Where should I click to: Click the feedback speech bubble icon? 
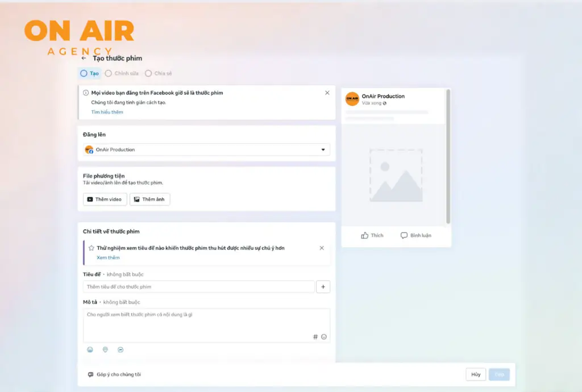(x=90, y=374)
